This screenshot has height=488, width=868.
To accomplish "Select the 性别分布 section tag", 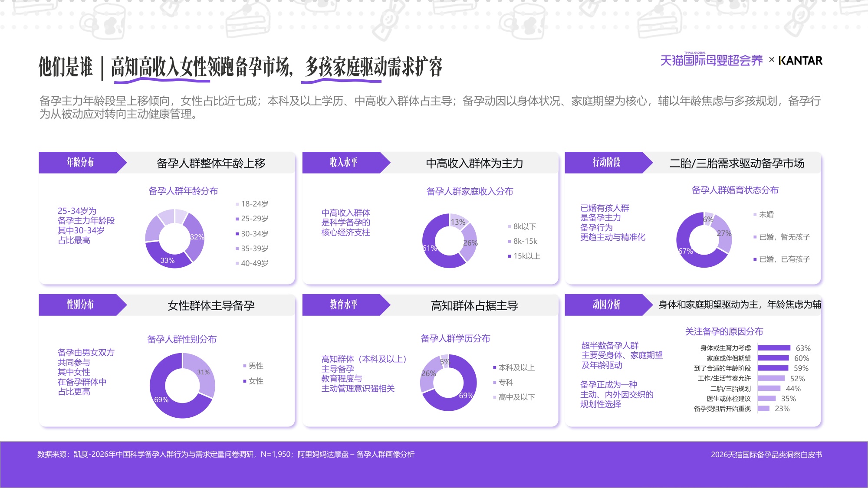I will [82, 305].
